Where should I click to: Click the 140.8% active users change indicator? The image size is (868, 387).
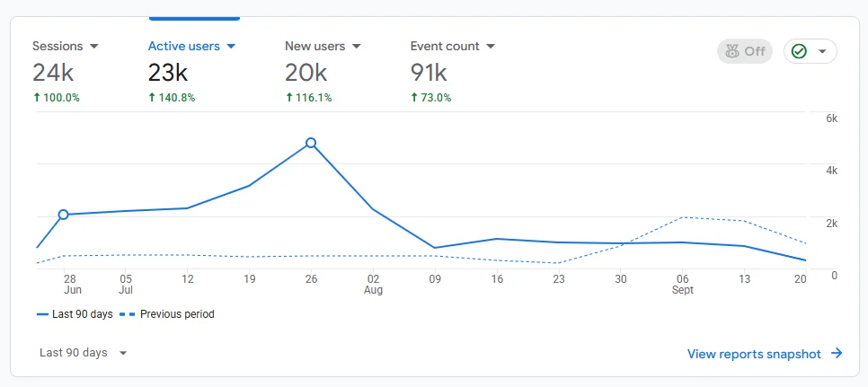tap(172, 98)
